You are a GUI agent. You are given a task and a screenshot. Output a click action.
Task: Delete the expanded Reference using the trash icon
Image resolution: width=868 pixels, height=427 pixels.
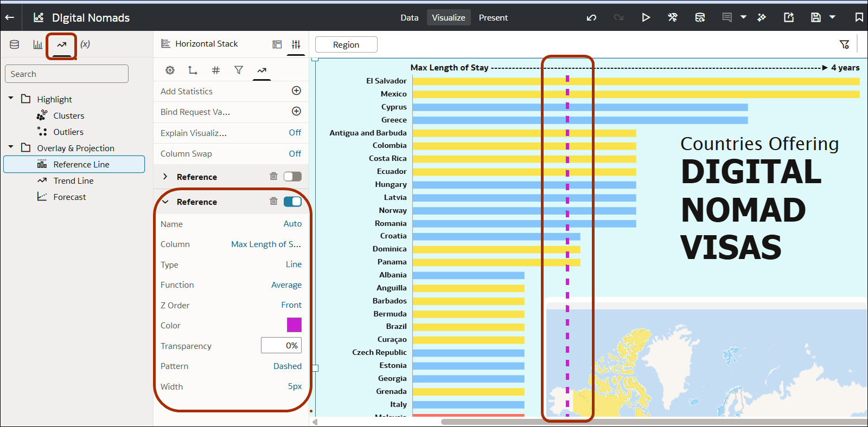[273, 201]
